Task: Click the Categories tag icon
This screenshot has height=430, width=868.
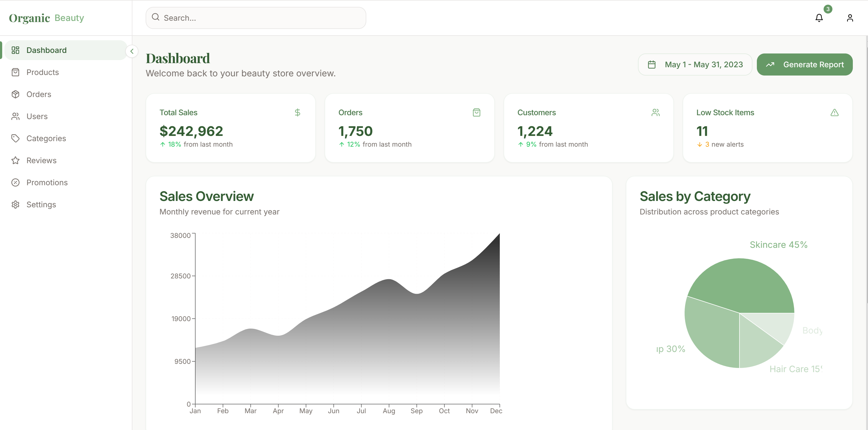Action: click(x=15, y=138)
